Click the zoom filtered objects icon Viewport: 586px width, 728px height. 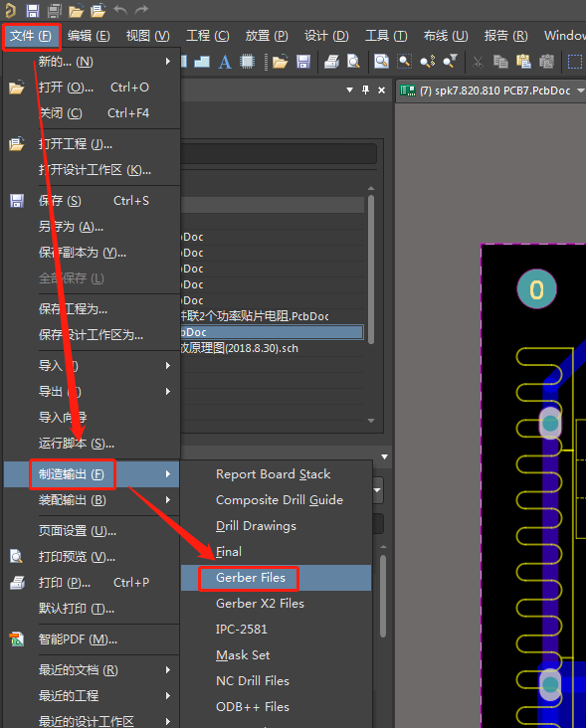coord(450,62)
